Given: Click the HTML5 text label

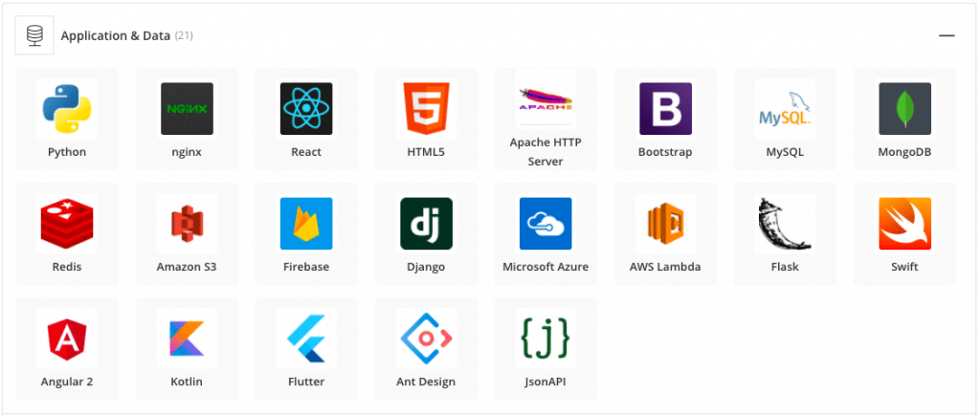Looking at the screenshot, I should [426, 152].
